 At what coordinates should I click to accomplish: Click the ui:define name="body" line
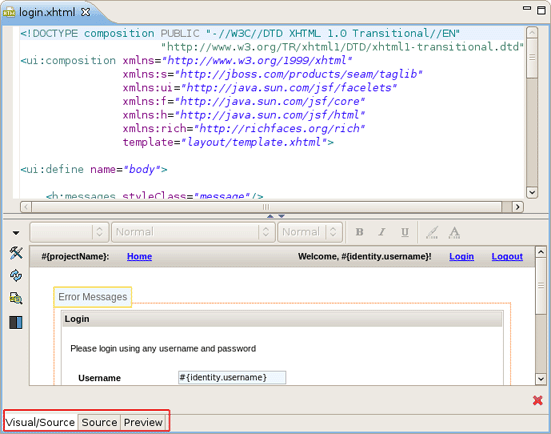pyautogui.click(x=94, y=169)
